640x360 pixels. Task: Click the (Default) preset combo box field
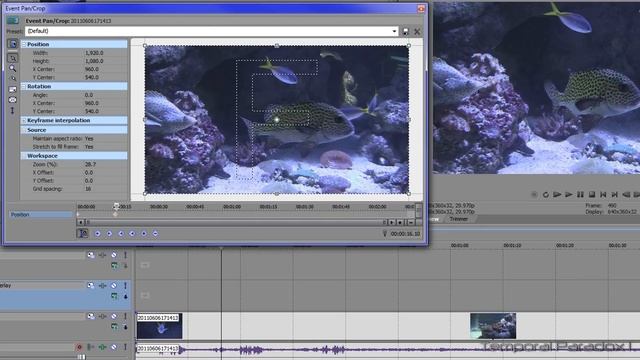[x=211, y=31]
